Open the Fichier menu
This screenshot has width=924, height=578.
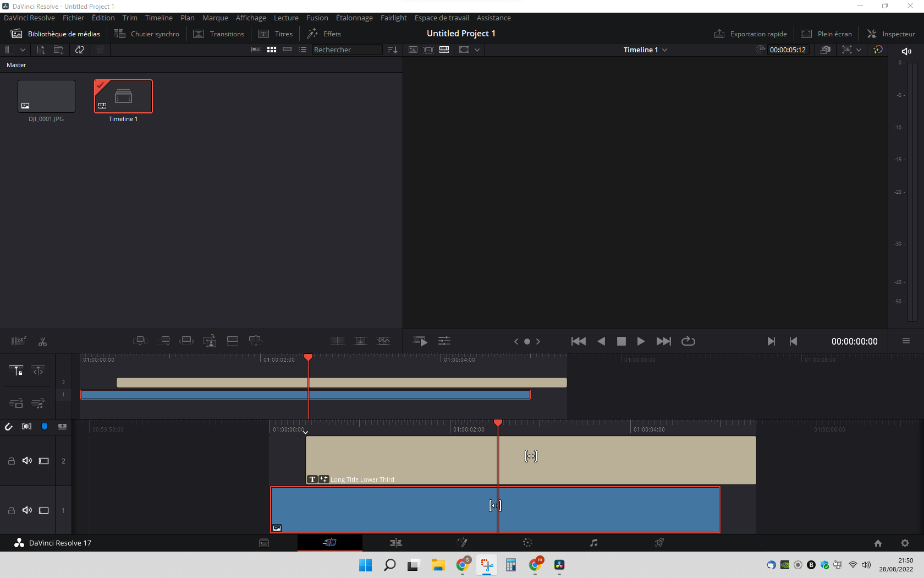[73, 18]
